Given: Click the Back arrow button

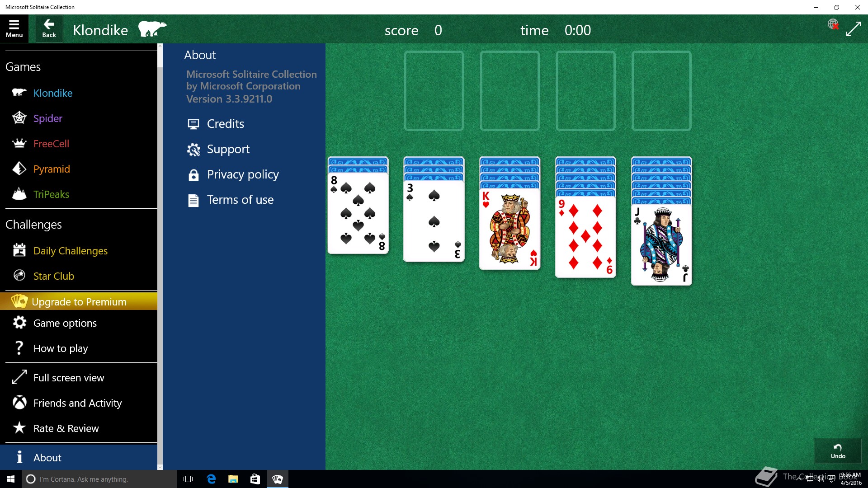Looking at the screenshot, I should coord(49,29).
